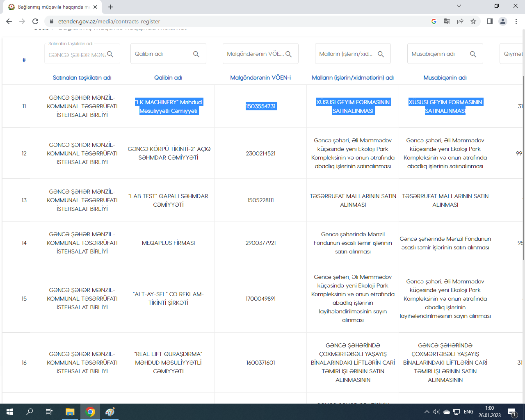Reload the page
Viewport: 525px width, 420px height.
click(x=35, y=21)
